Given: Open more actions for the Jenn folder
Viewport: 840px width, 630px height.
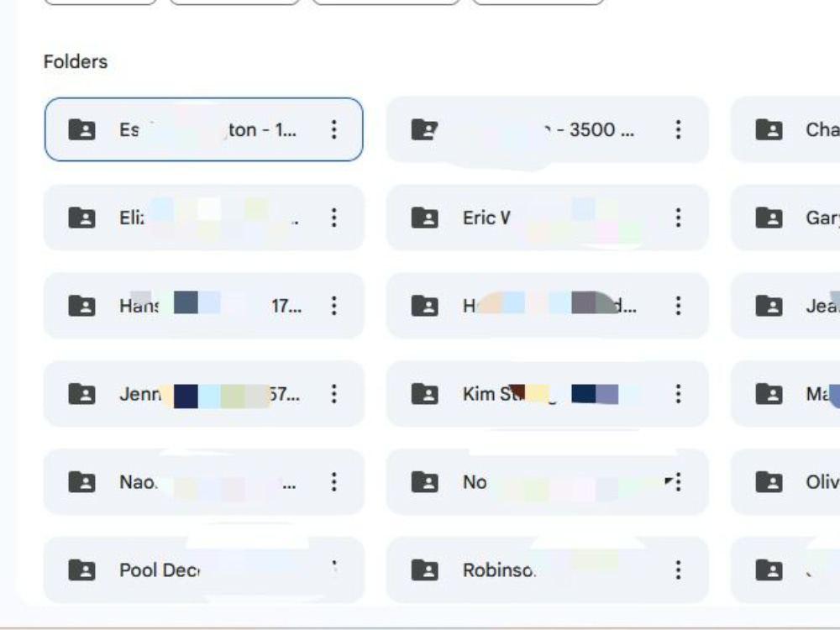Looking at the screenshot, I should click(x=333, y=394).
